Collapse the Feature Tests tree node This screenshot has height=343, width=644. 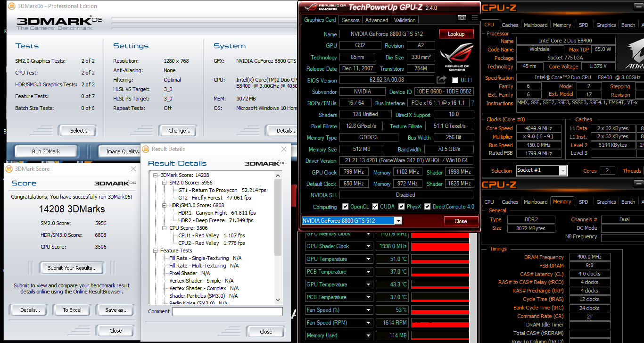[x=157, y=251]
